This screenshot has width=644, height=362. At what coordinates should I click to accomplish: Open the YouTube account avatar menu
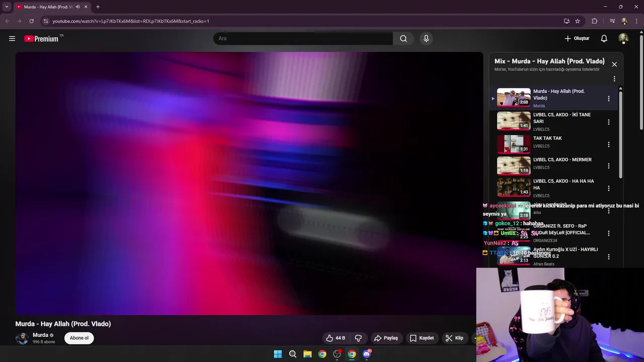coord(623,39)
